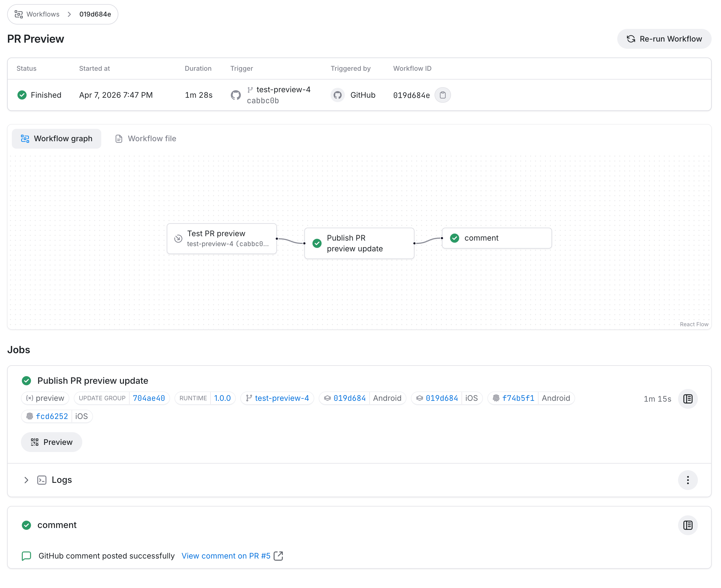Open the Logs more options menu
Image resolution: width=721 pixels, height=588 pixels.
coord(688,480)
